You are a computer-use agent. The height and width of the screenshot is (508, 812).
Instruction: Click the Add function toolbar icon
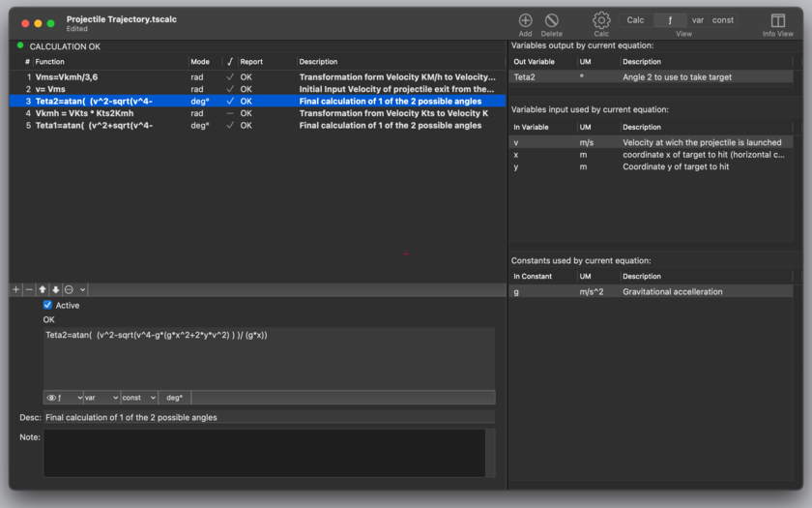point(525,20)
